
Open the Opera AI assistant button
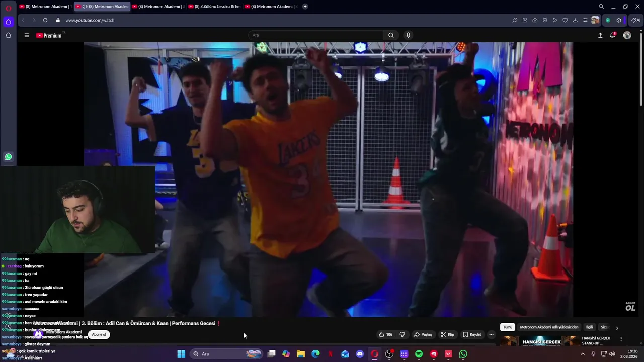click(x=636, y=20)
